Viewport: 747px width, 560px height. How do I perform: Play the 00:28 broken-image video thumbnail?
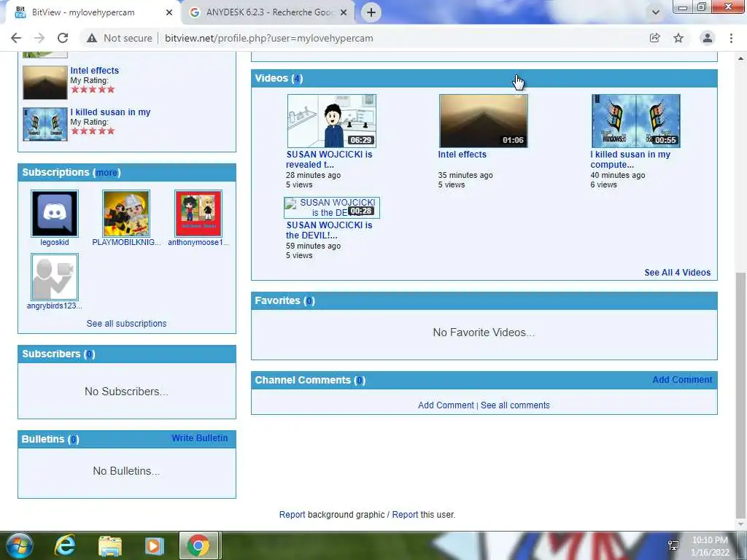[332, 208]
